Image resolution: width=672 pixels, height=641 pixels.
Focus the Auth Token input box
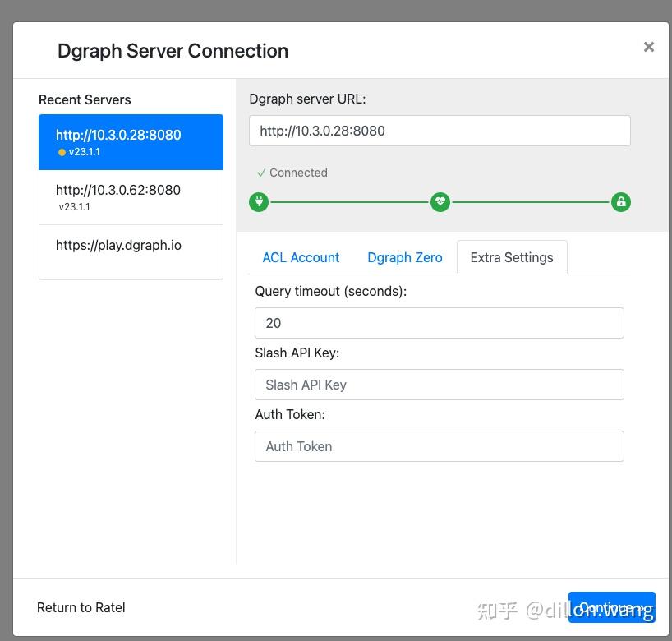point(440,446)
